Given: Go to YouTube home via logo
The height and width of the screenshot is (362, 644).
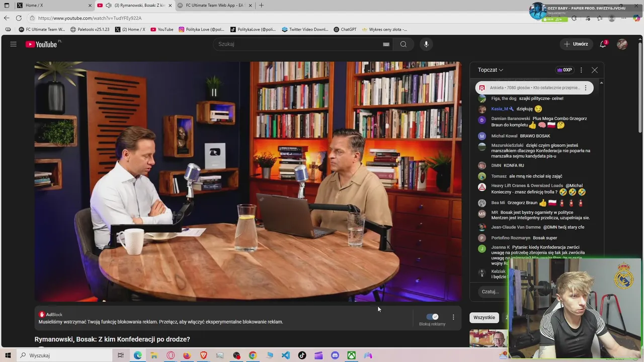Looking at the screenshot, I should tap(41, 44).
